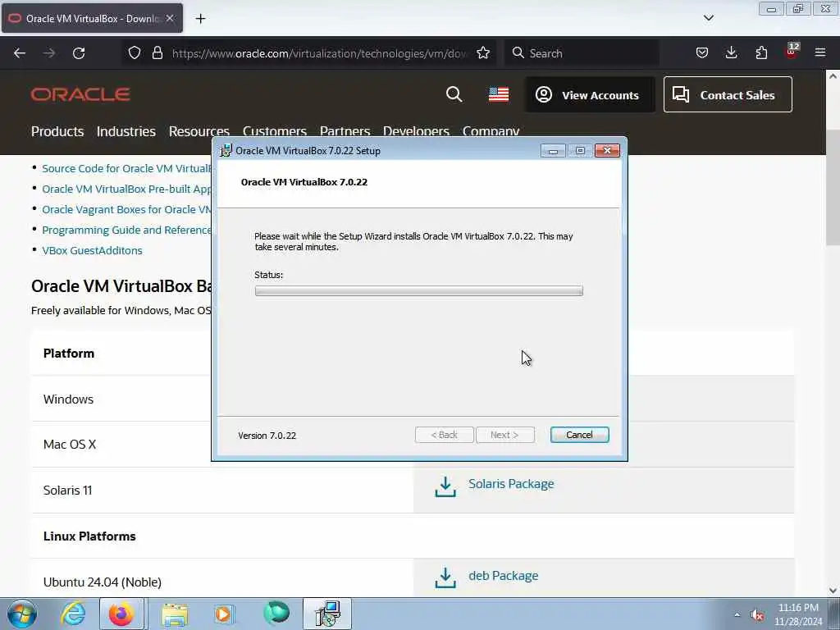Click the muted volume tray icon

(757, 615)
